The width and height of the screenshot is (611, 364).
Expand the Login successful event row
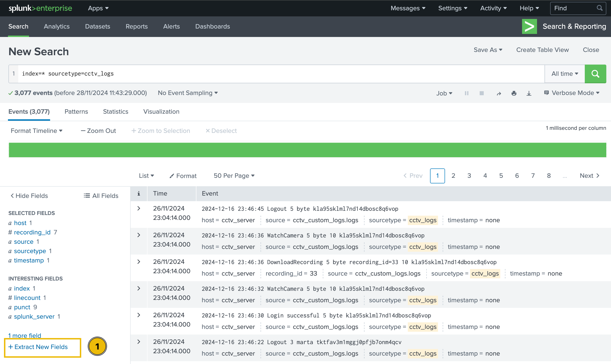click(139, 315)
